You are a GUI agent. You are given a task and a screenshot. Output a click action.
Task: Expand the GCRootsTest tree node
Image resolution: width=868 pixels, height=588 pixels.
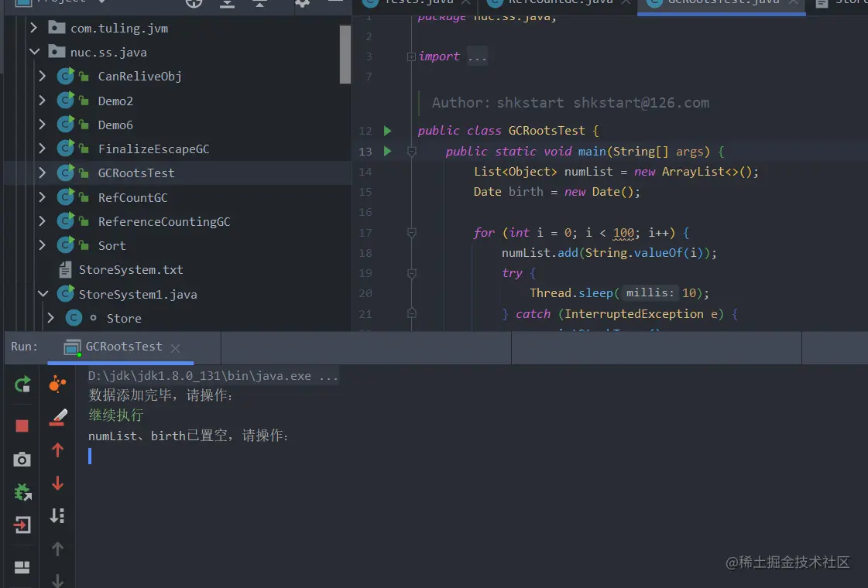coord(42,173)
